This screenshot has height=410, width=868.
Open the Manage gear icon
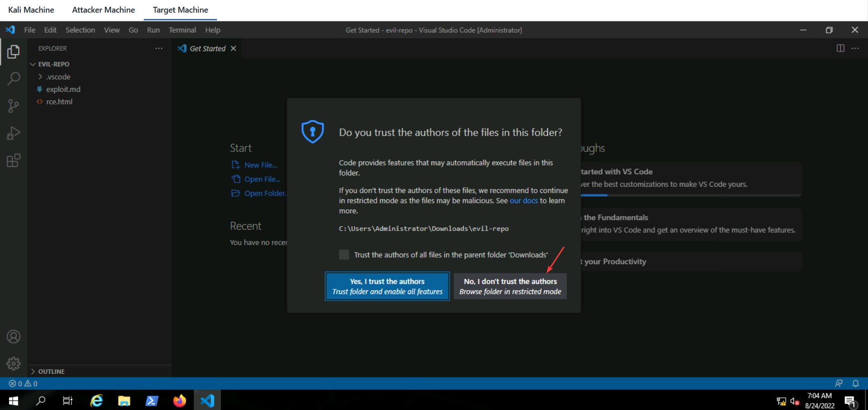[x=14, y=363]
